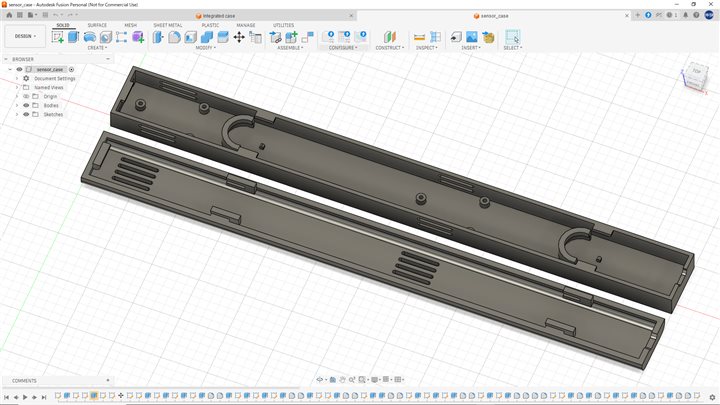The width and height of the screenshot is (720, 405).
Task: Click the ViewCube TOP face
Action: pyautogui.click(x=697, y=72)
